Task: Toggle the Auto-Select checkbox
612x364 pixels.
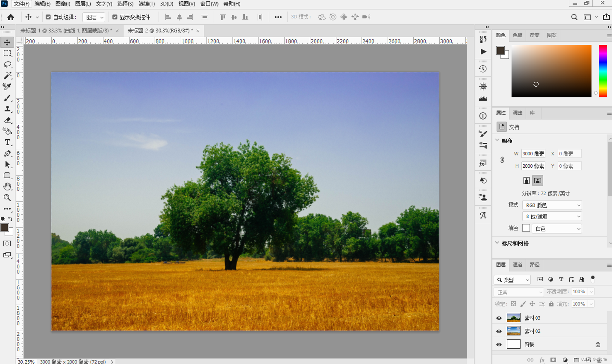Action: point(48,17)
